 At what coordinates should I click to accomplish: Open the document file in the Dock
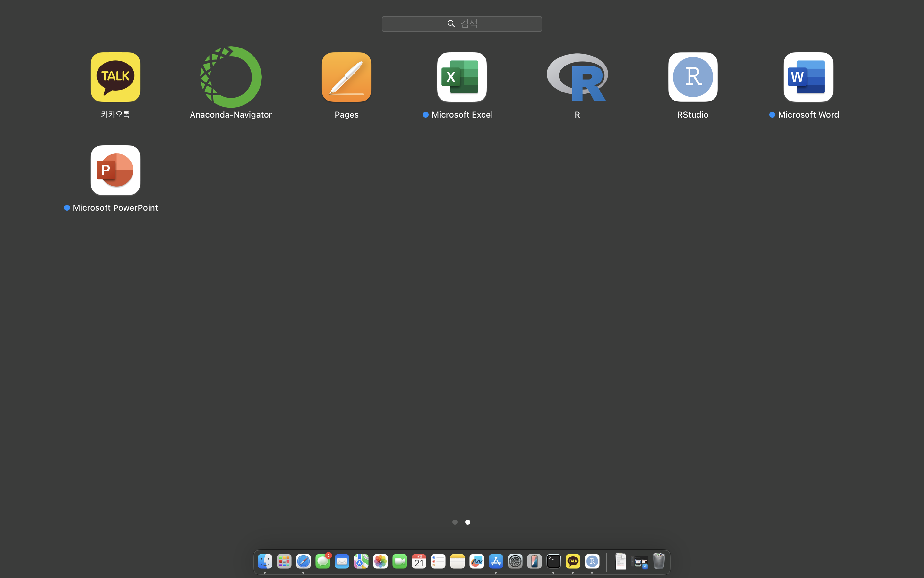[620, 561]
